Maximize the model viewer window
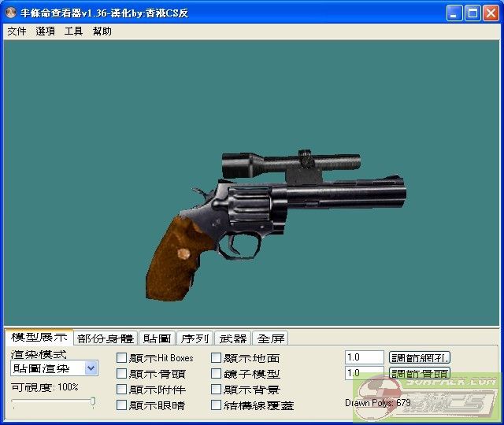 click(472, 13)
